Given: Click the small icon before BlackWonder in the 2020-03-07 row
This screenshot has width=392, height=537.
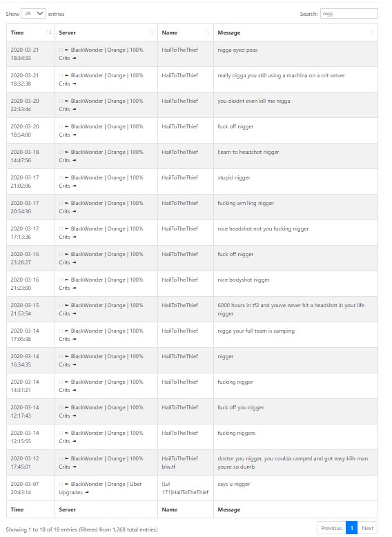Looking at the screenshot, I should coord(61,485).
